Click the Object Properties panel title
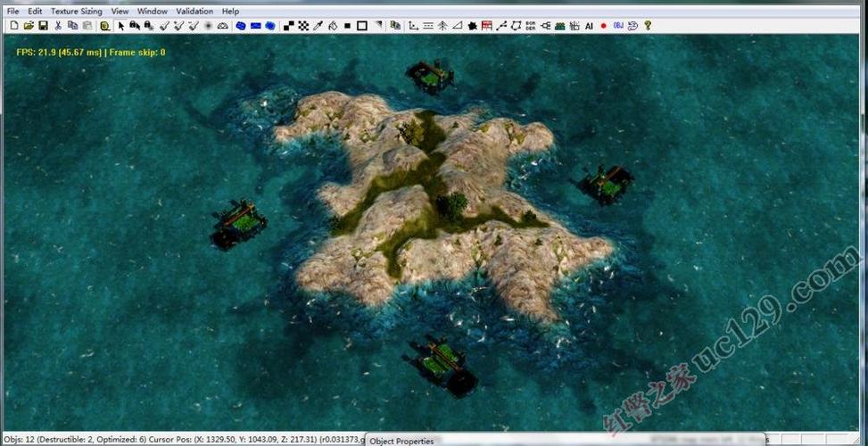The height and width of the screenshot is (446, 868). (x=401, y=441)
